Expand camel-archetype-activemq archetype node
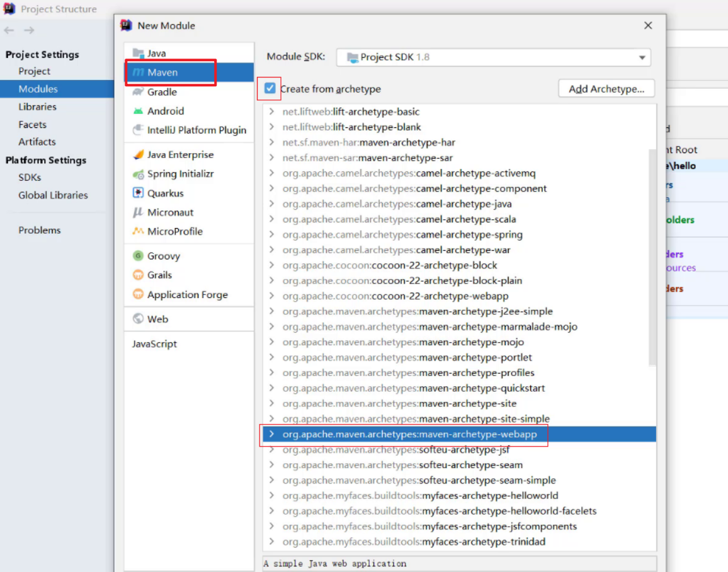The height and width of the screenshot is (572, 728). [x=271, y=173]
